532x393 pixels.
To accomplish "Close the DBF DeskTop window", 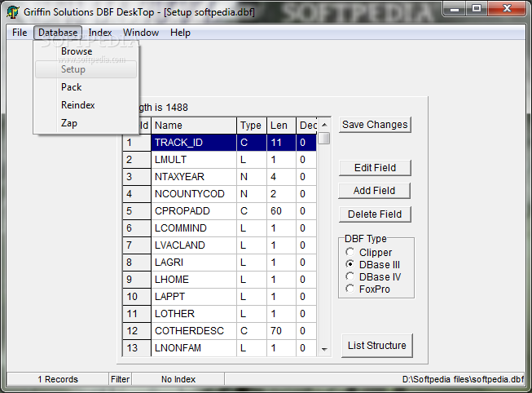I will [507, 8].
